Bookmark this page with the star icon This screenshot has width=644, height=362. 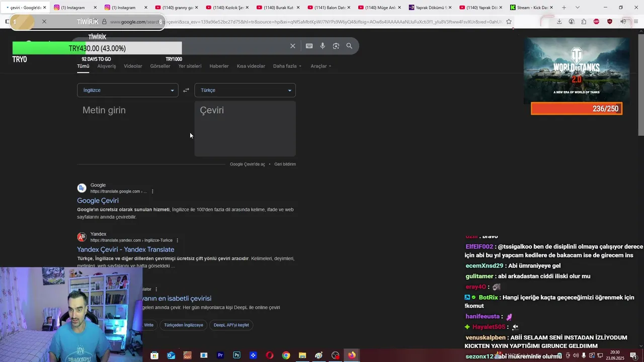[x=509, y=22]
